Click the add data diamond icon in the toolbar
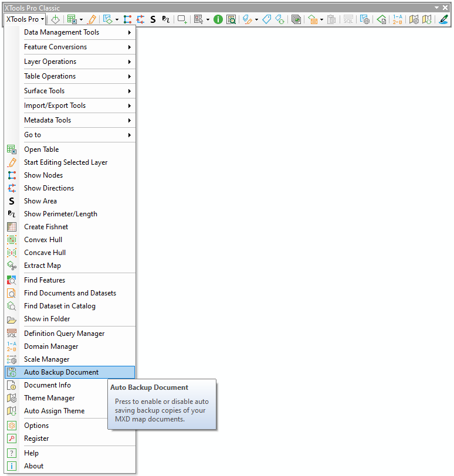This screenshot has height=476, width=454. tap(55, 19)
